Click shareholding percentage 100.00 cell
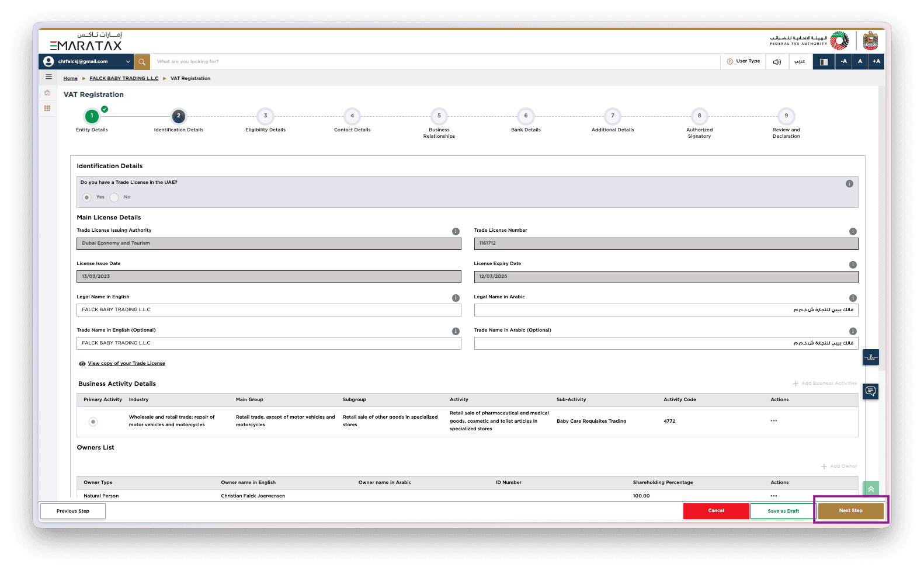The height and width of the screenshot is (571, 924). pyautogui.click(x=641, y=496)
